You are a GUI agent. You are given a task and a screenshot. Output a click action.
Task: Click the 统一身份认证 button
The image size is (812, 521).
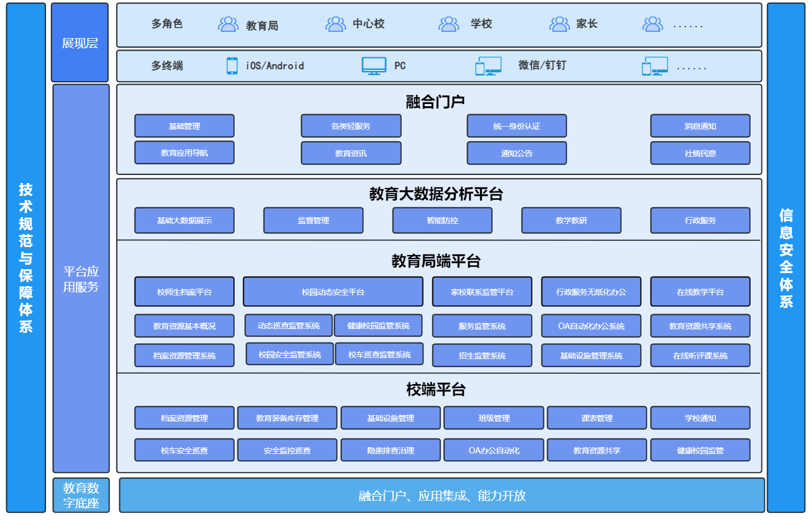pos(517,126)
